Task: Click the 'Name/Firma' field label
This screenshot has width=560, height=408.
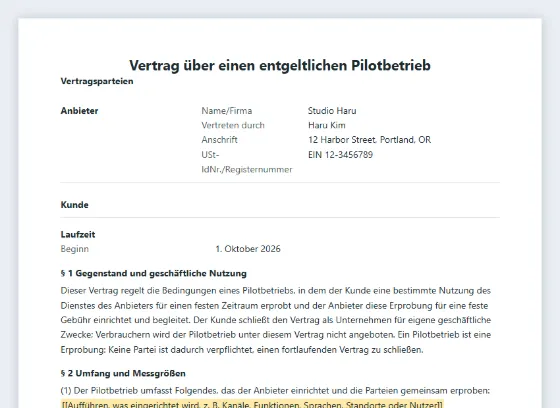Action: tap(227, 111)
